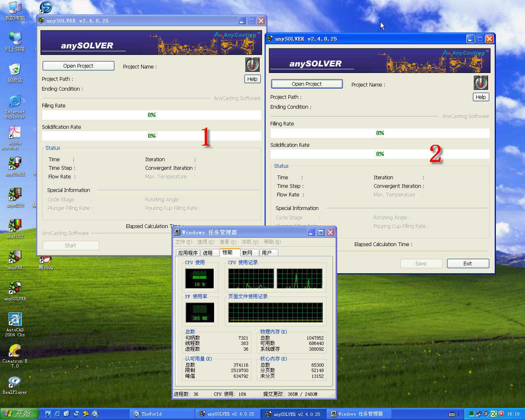The image size is (525, 420).
Task: Open the anyMESH desktop shortcut
Action: point(15,197)
